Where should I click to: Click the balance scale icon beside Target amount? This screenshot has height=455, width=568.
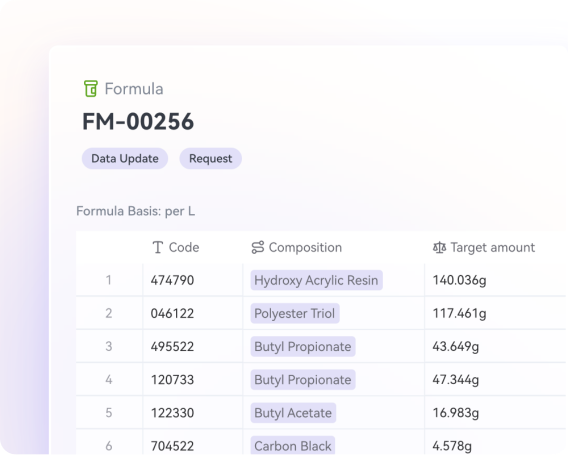(x=439, y=247)
